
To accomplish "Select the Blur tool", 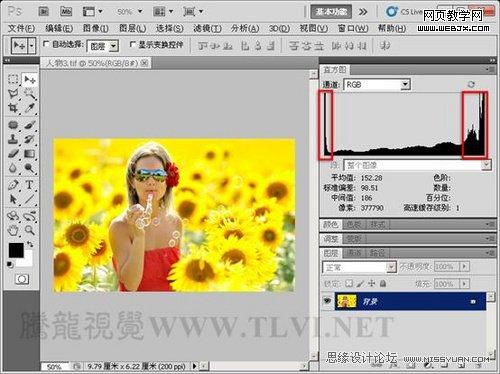I will (13, 168).
